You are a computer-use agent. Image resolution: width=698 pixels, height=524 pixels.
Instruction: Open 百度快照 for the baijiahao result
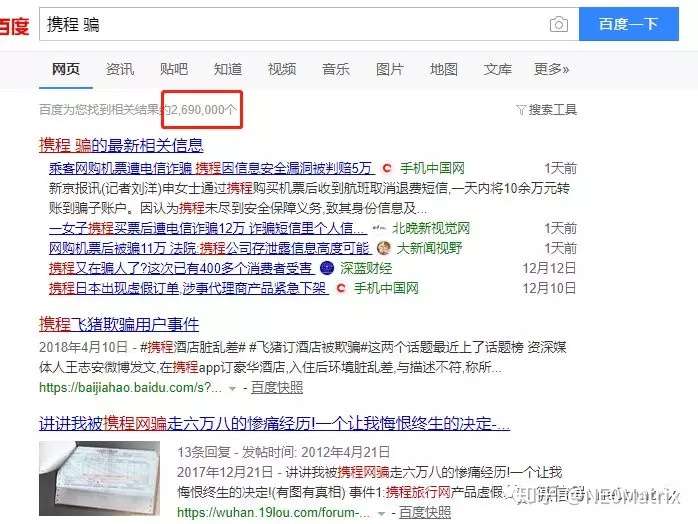(277, 388)
